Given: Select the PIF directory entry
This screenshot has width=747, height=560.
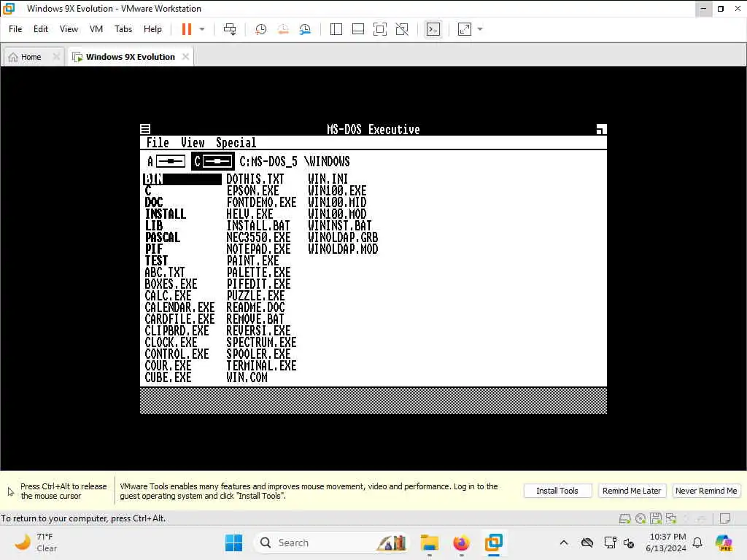Looking at the screenshot, I should pyautogui.click(x=154, y=249).
